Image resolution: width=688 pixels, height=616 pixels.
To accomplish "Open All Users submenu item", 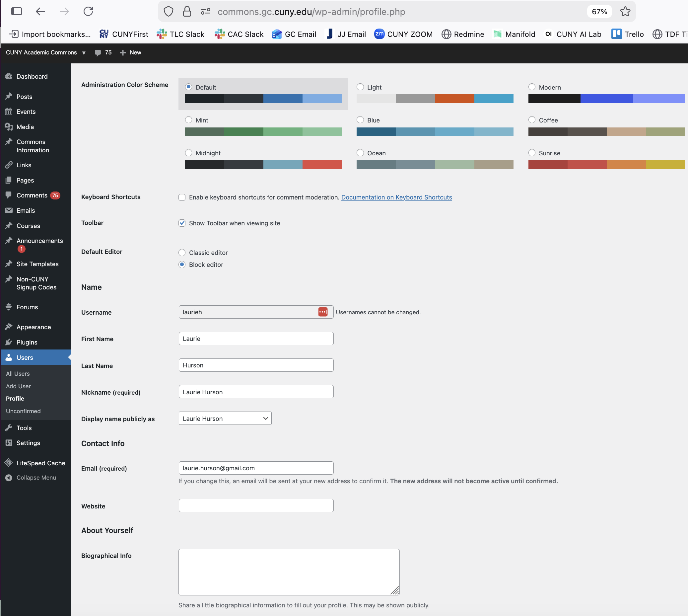I will pyautogui.click(x=18, y=374).
